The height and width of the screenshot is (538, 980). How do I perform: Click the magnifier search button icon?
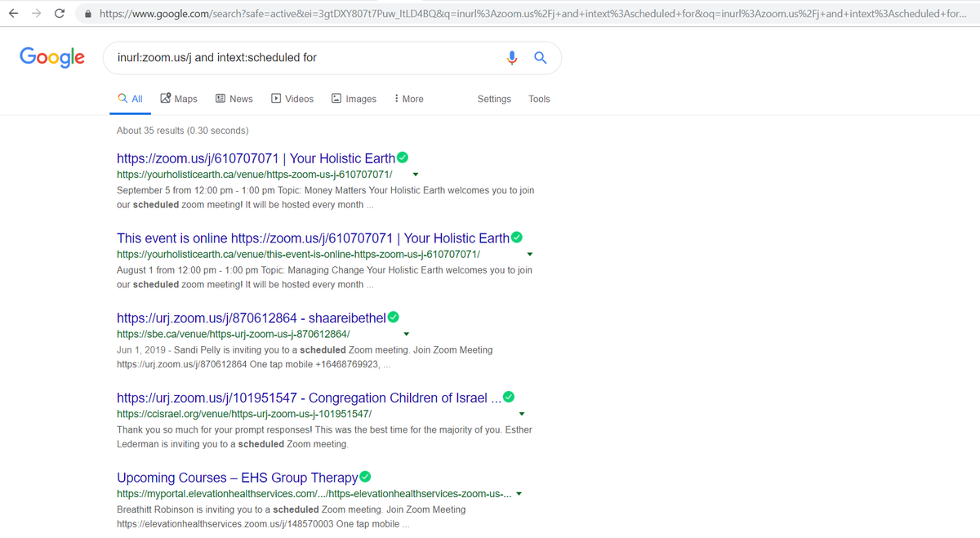[x=540, y=57]
